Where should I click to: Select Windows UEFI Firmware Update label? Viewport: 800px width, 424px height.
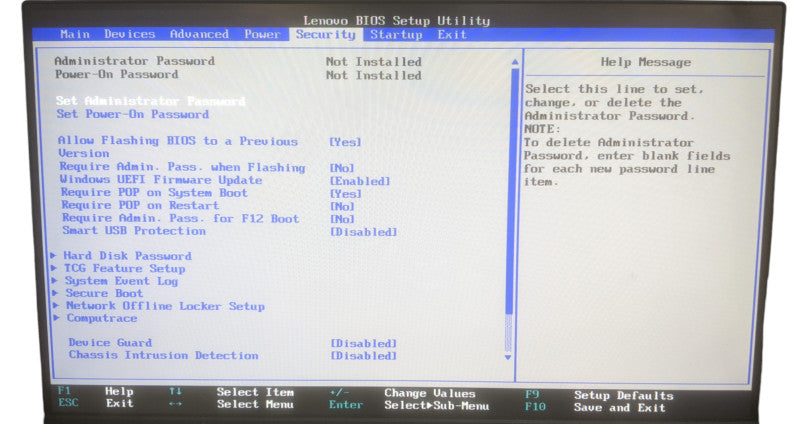pos(161,180)
